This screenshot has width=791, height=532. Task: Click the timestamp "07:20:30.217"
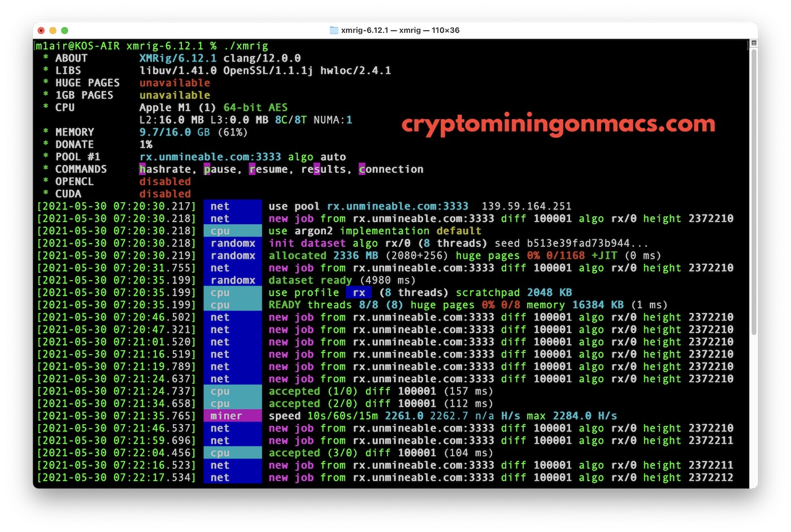(x=153, y=206)
